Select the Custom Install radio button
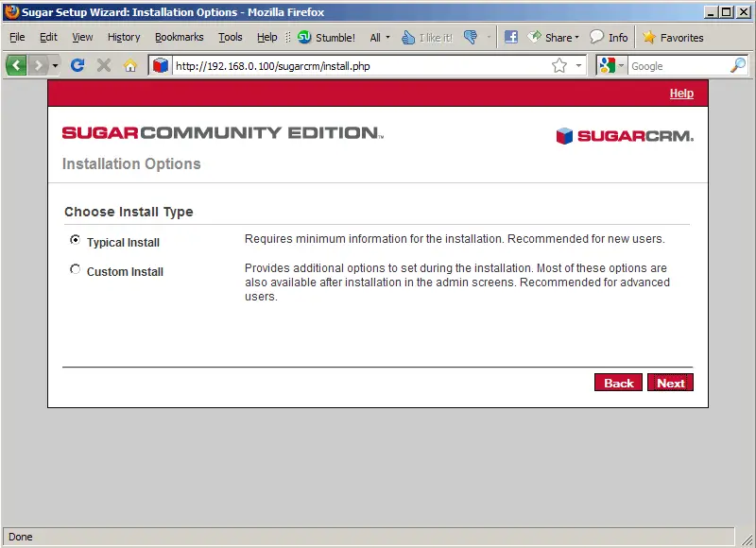The width and height of the screenshot is (756, 548). click(x=75, y=269)
